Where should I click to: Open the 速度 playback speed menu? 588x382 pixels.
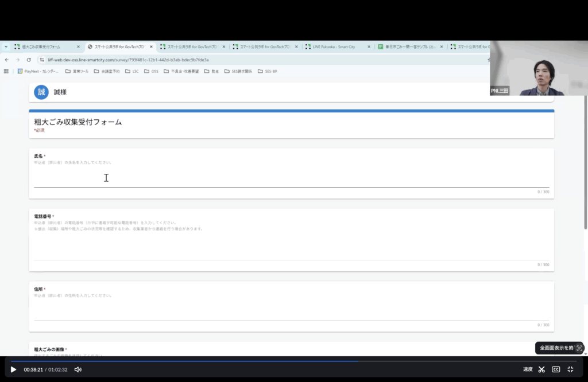click(528, 369)
